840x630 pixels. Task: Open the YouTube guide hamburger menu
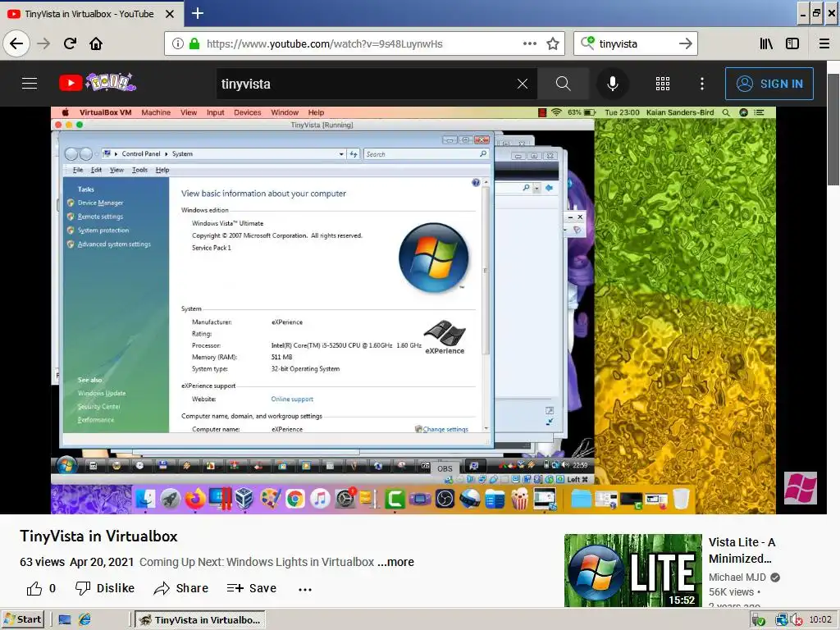click(x=30, y=84)
